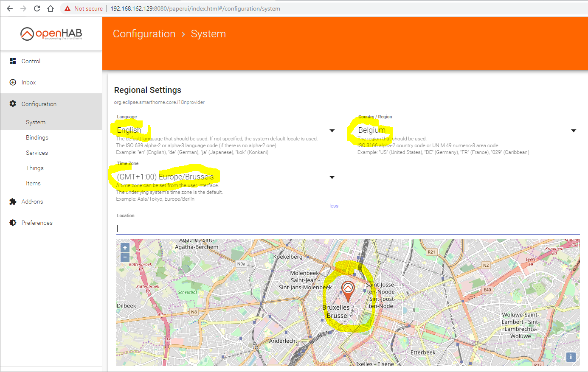Click System in the breadcrumb header

208,34
